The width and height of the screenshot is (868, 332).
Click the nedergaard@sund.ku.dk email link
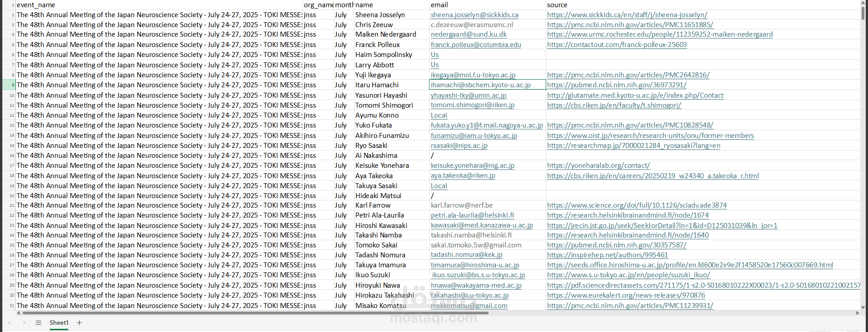pyautogui.click(x=468, y=34)
